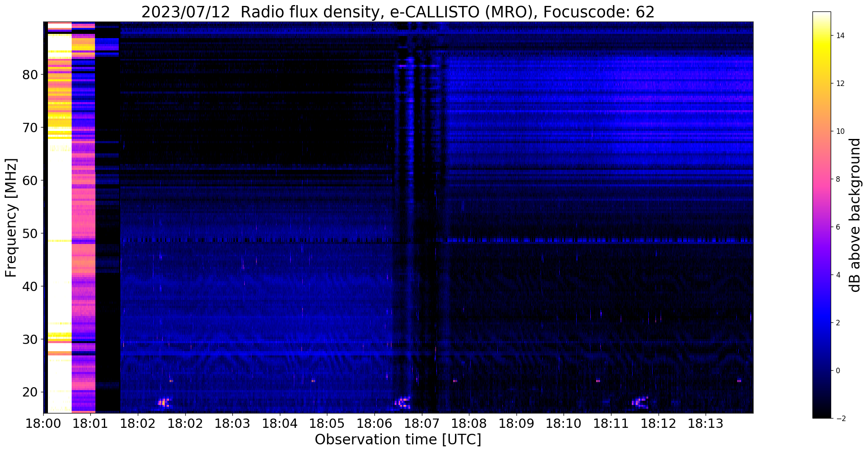Click the plot title mentioning e-CALLISTO (MRO)
This screenshot has width=868, height=452.
[398, 12]
